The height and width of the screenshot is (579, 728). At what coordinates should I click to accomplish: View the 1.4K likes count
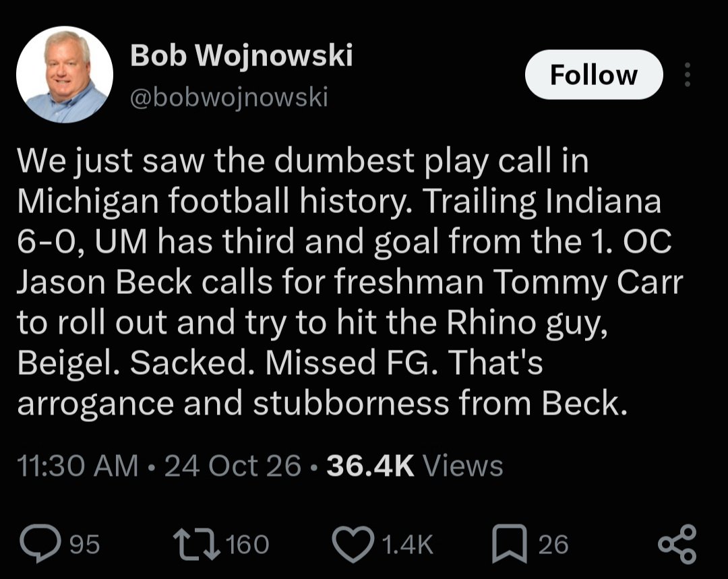click(x=408, y=544)
